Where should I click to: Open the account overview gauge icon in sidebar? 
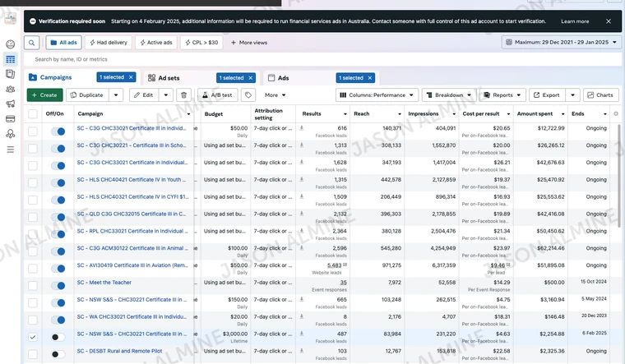click(11, 44)
